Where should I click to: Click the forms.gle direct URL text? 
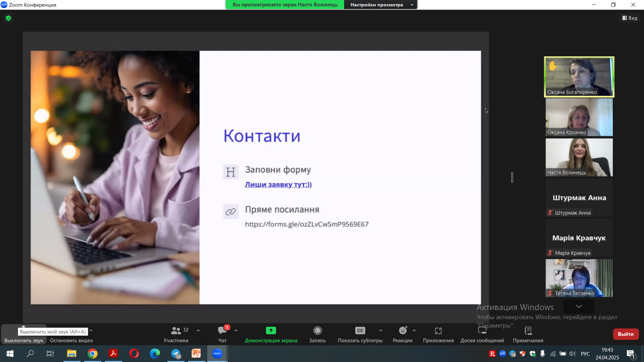(x=307, y=224)
